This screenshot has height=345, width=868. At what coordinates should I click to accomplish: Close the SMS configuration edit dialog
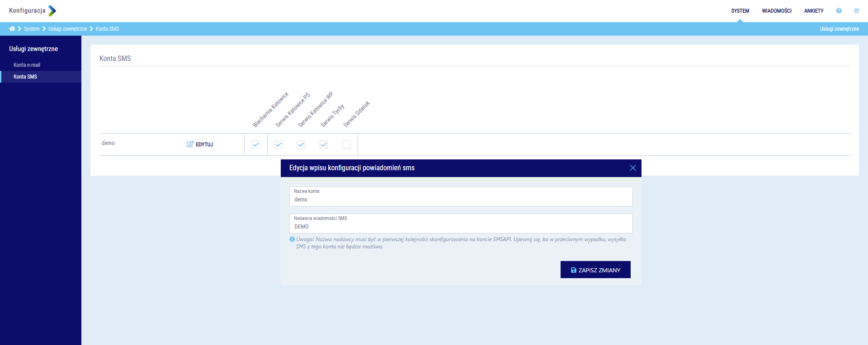point(632,168)
